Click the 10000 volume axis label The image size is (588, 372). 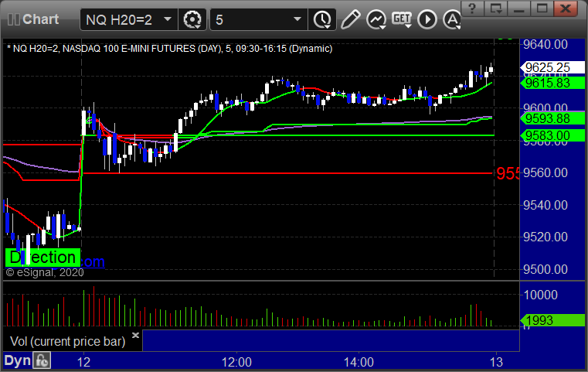click(x=540, y=295)
